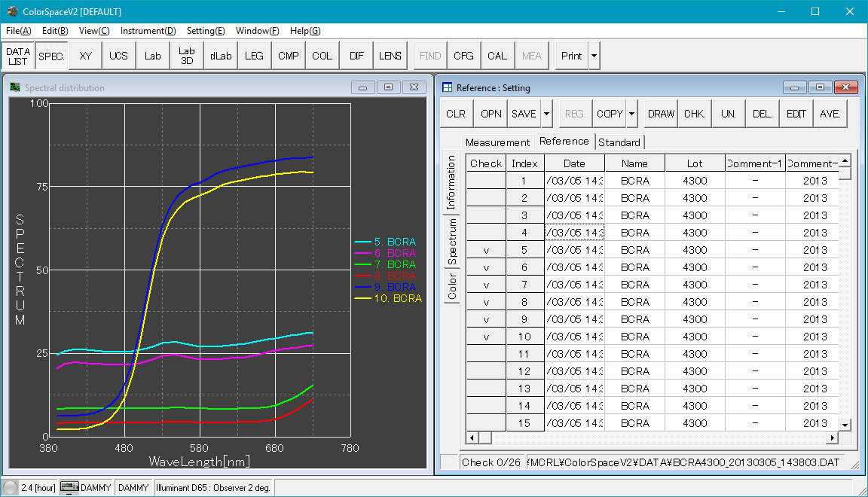Open the dLab difference view
The width and height of the screenshot is (868, 497).
click(x=220, y=56)
